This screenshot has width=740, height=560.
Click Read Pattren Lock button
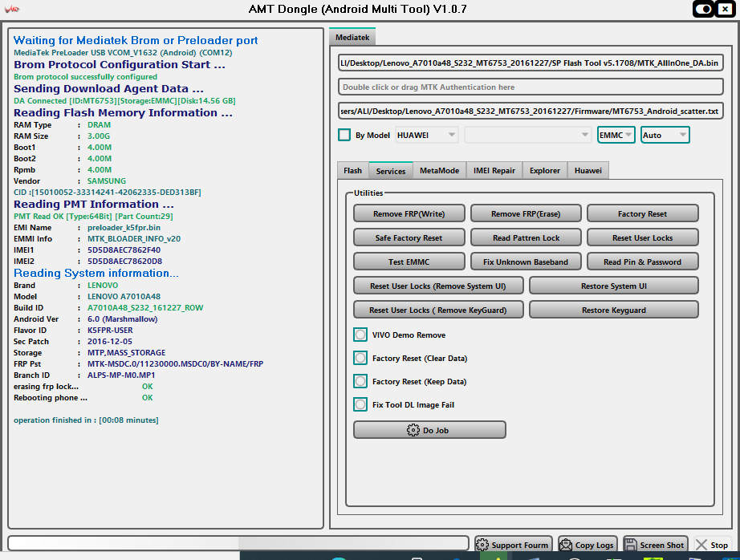click(526, 237)
